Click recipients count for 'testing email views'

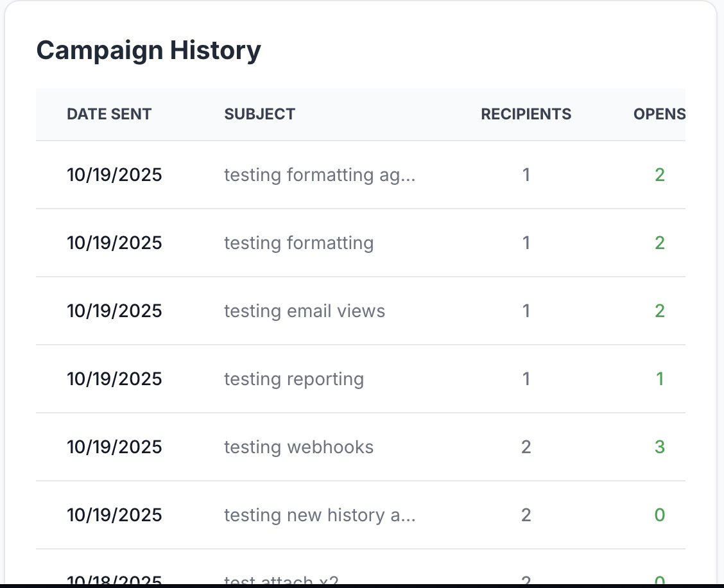click(526, 311)
